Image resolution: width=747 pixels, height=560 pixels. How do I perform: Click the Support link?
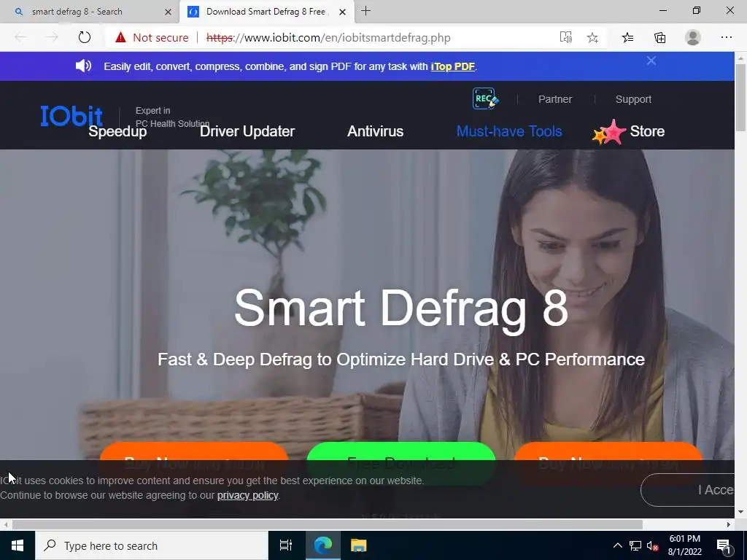pos(633,99)
